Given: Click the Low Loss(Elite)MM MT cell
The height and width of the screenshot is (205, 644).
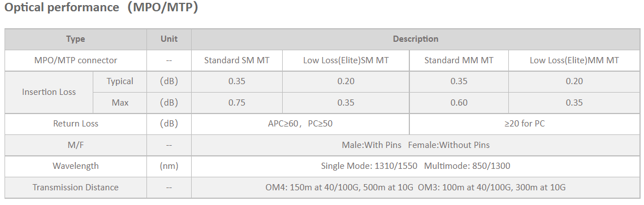Looking at the screenshot, I should pos(574,60).
